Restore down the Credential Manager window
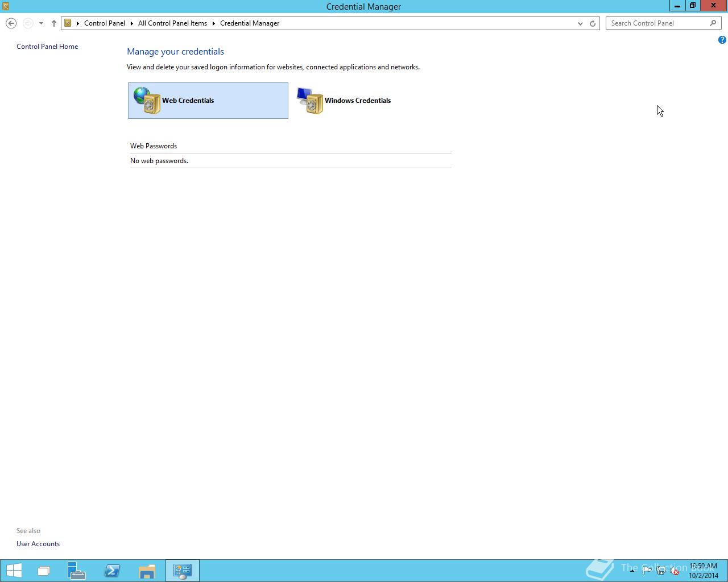 click(692, 6)
